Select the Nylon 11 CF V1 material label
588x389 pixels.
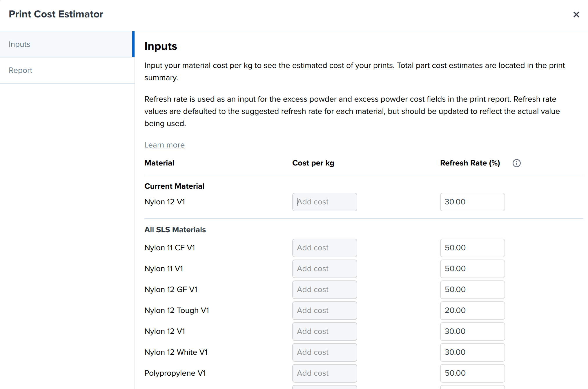point(170,248)
